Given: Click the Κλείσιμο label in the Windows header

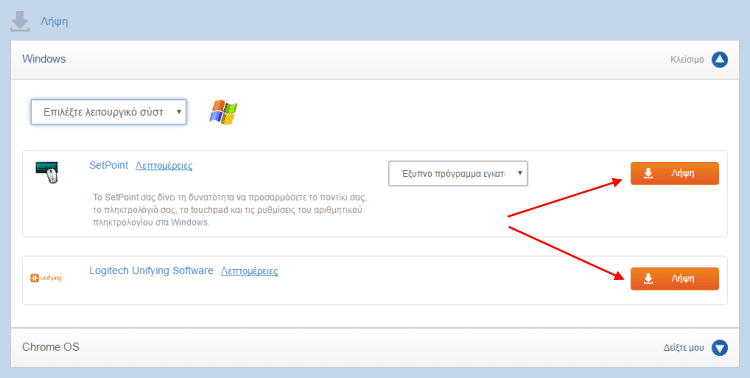Looking at the screenshot, I should click(687, 60).
